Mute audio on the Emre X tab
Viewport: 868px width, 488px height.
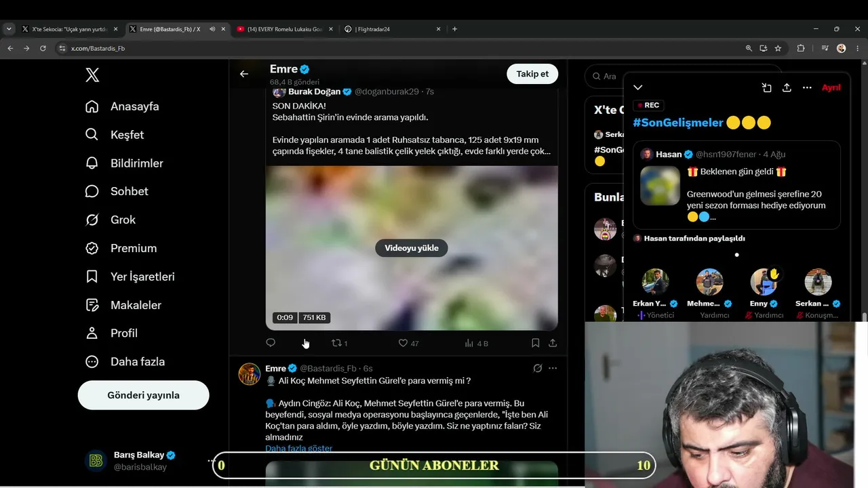pos(212,29)
